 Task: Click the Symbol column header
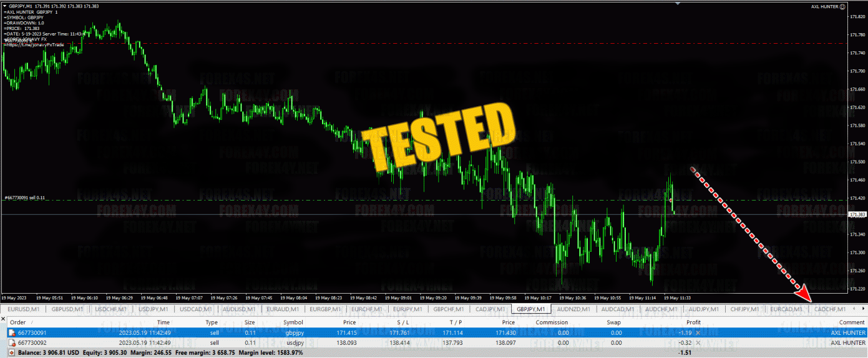pyautogui.click(x=293, y=322)
